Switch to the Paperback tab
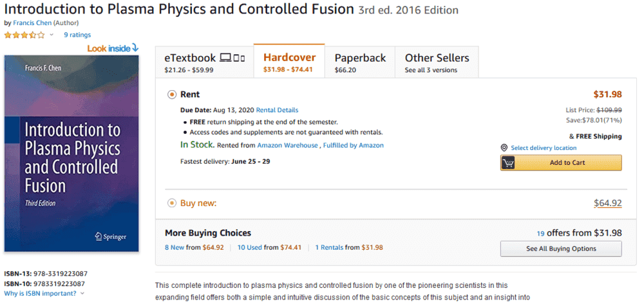Viewport: 644px width, 304px height. (359, 62)
